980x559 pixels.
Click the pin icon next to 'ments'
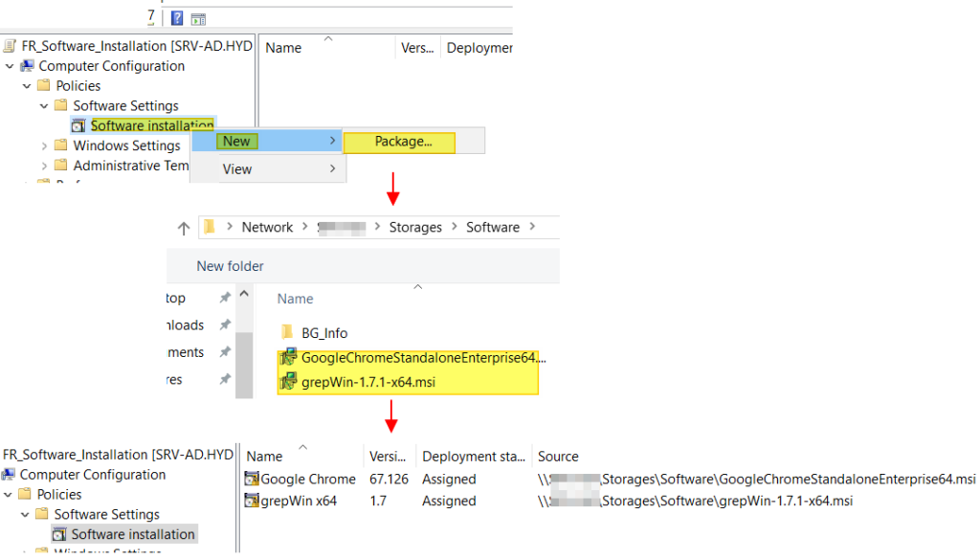(225, 352)
